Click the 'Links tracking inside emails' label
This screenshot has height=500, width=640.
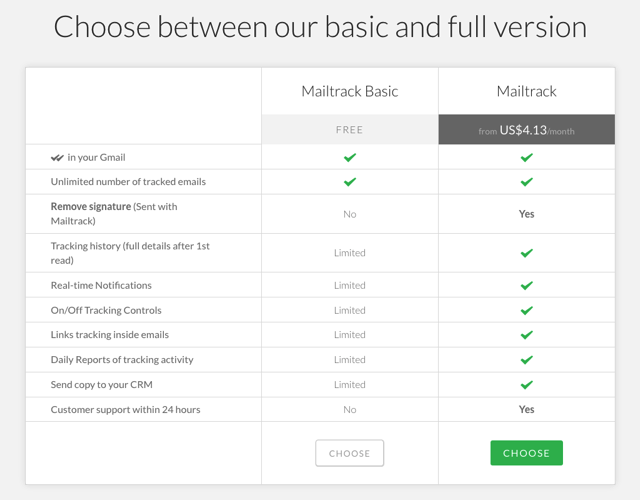[x=110, y=335]
